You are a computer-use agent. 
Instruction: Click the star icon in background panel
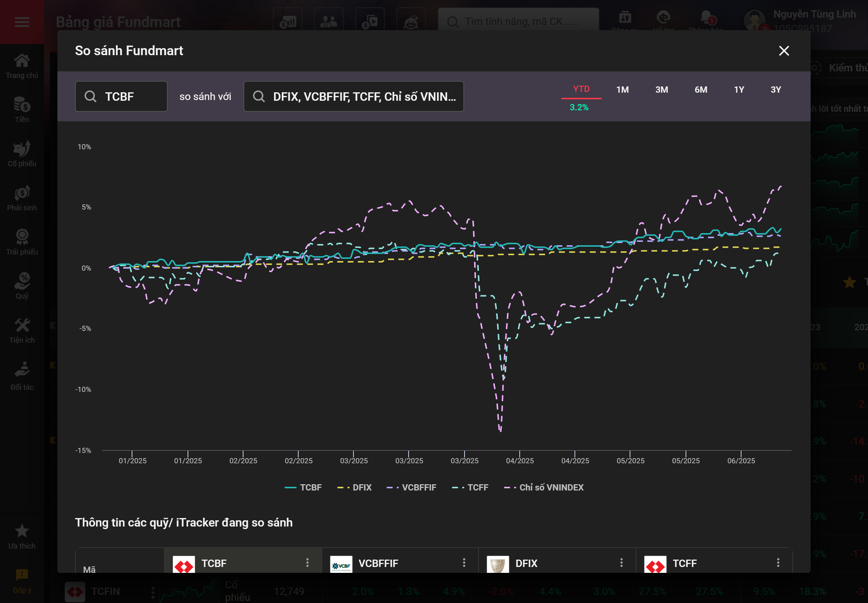pyautogui.click(x=850, y=282)
